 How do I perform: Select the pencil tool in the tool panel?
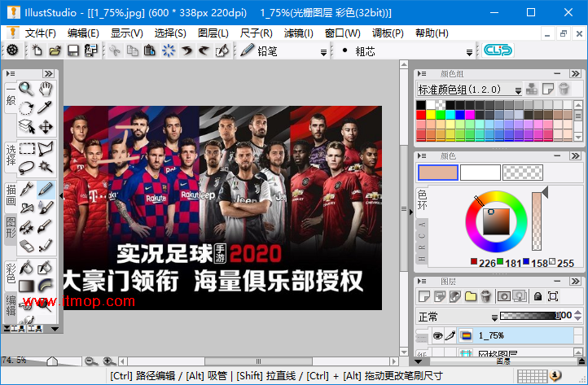(x=46, y=189)
